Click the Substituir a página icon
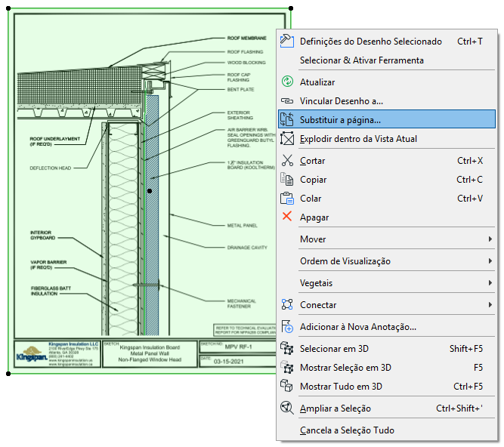 click(287, 119)
